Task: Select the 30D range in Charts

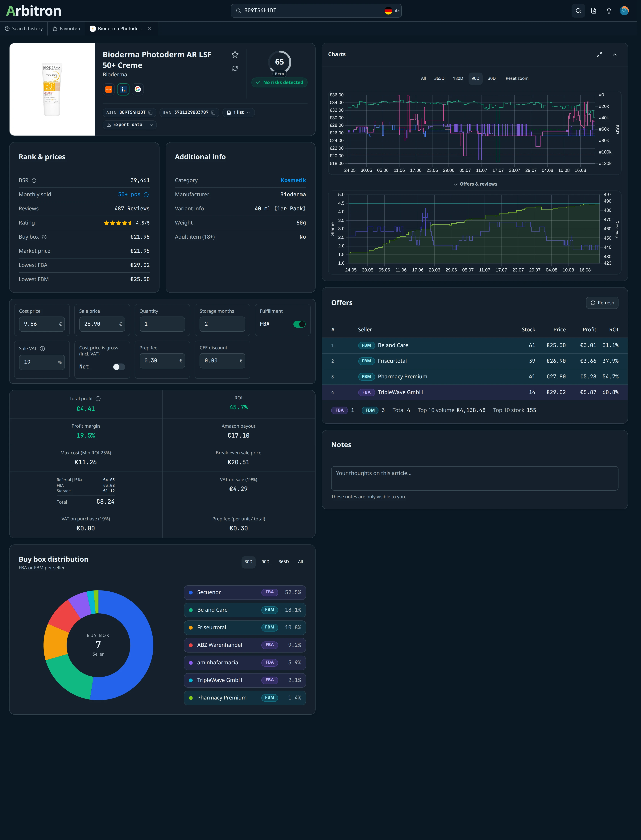Action: coord(492,79)
